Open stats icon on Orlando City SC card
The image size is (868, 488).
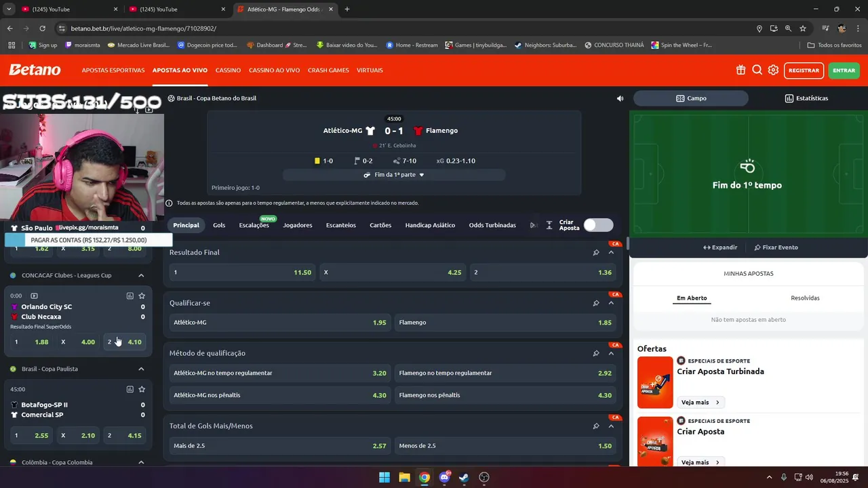pos(130,296)
